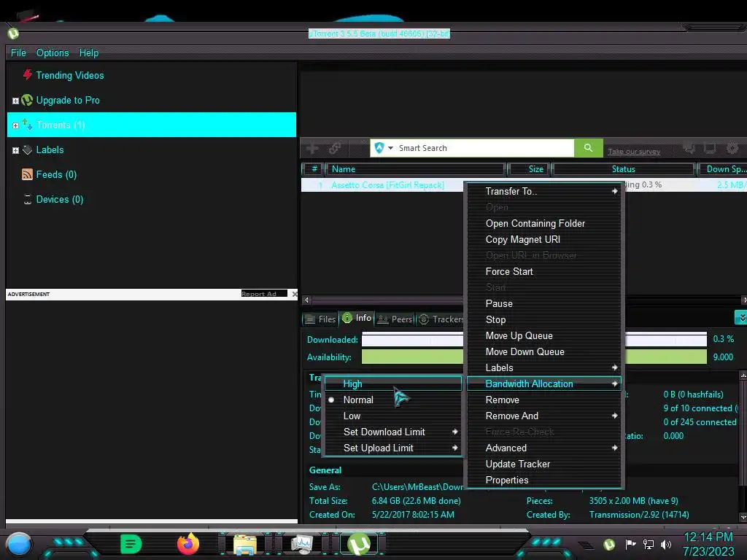The height and width of the screenshot is (560, 747).
Task: Click the uTorrent taskbar button
Action: (x=359, y=544)
